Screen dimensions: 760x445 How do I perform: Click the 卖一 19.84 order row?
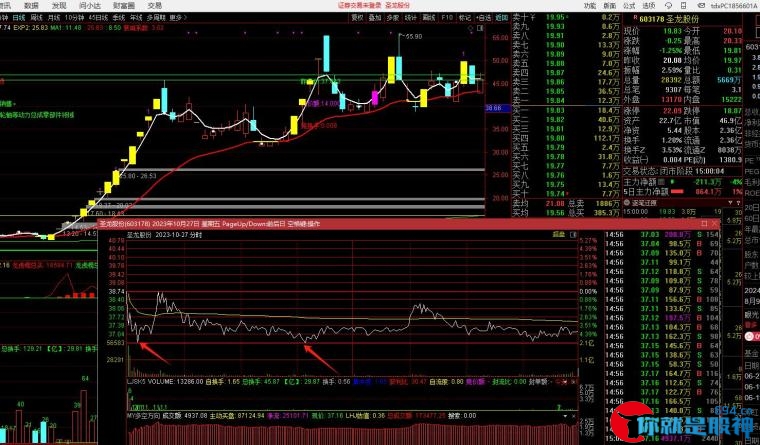[567, 100]
